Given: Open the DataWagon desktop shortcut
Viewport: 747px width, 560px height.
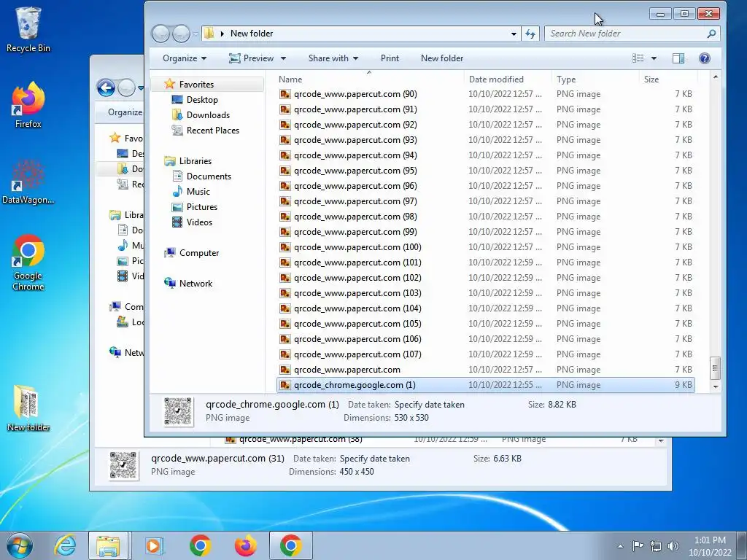Looking at the screenshot, I should click(x=28, y=182).
